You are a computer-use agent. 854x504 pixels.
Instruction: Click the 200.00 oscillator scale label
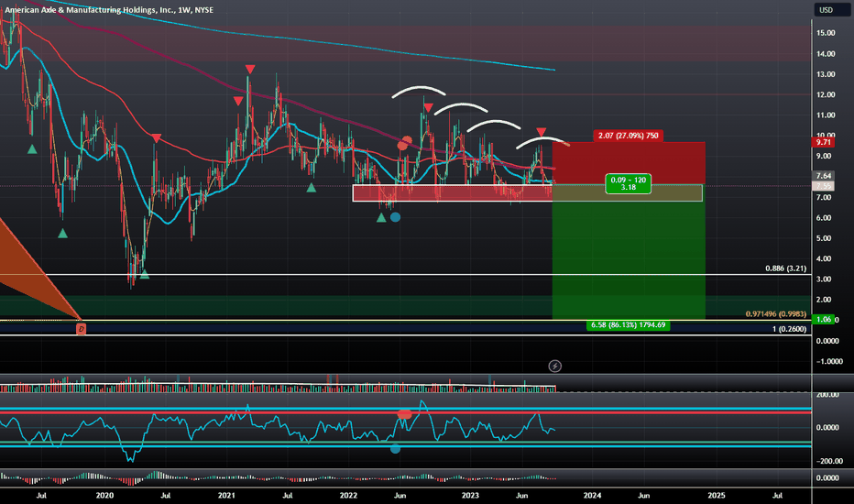tap(827, 394)
